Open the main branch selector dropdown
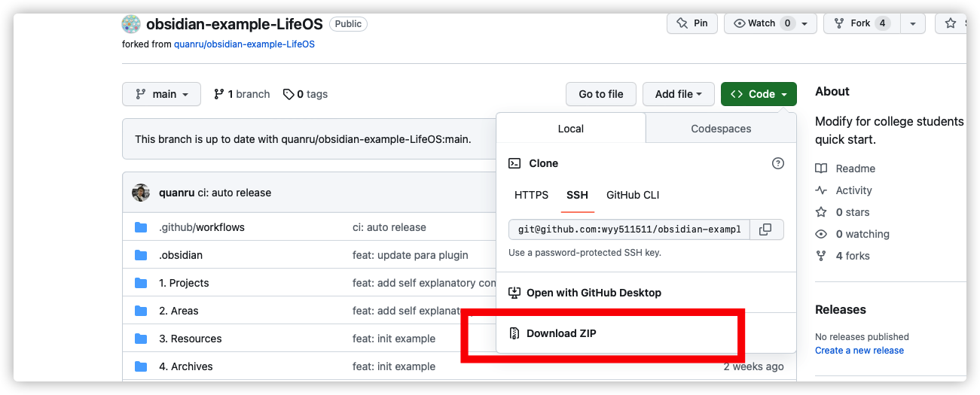This screenshot has height=395, width=980. point(161,94)
